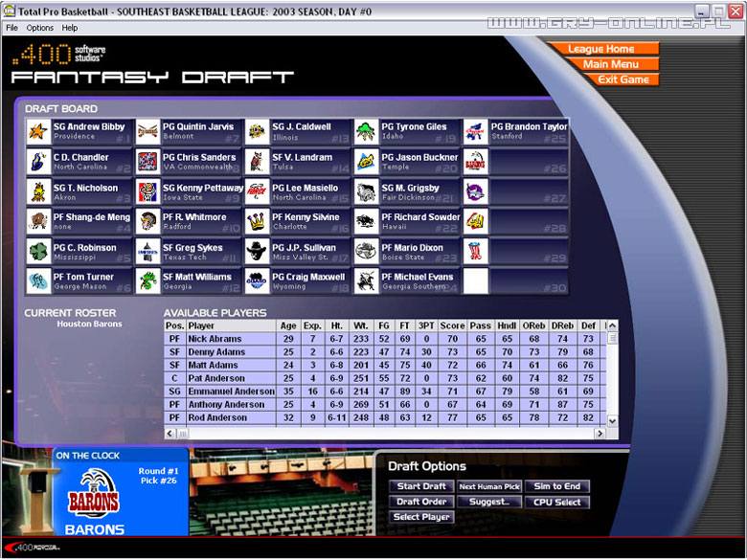Click the Exit Game button
This screenshot has width=747, height=560.
(622, 79)
